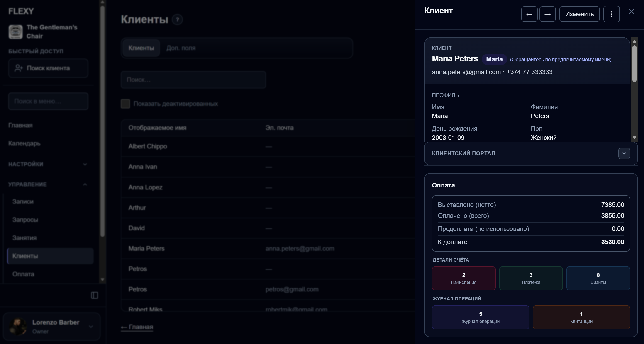Click the Поиск... clients search field
The image size is (644, 344).
(x=193, y=80)
